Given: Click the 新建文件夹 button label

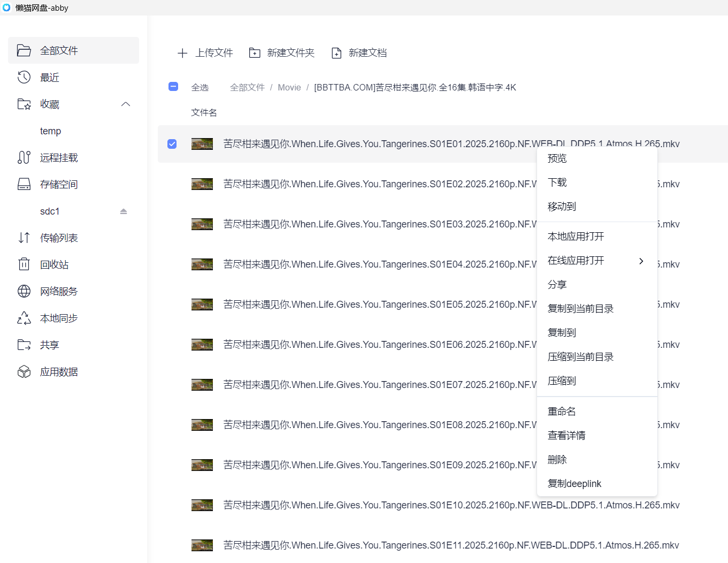Looking at the screenshot, I should pyautogui.click(x=291, y=53).
